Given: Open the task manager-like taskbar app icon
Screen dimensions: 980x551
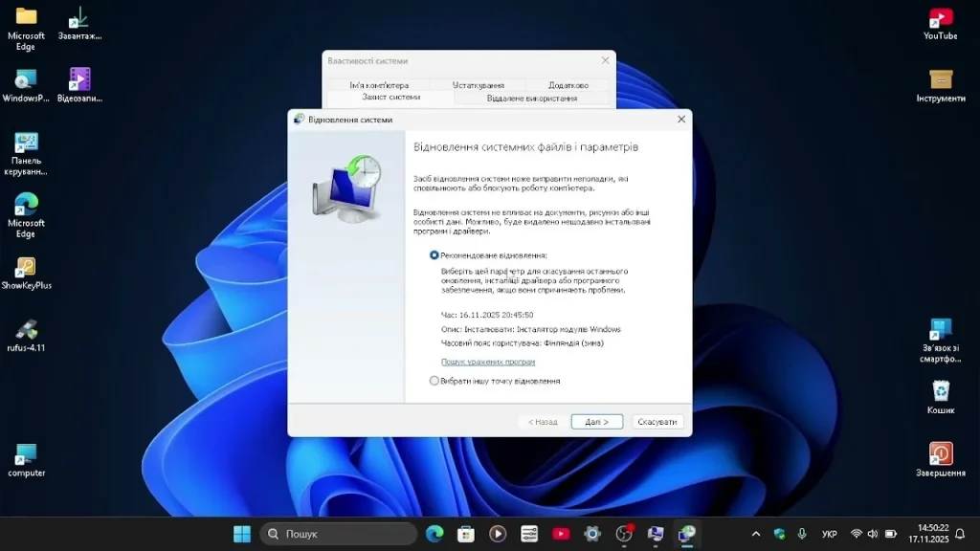Looking at the screenshot, I should (x=528, y=534).
